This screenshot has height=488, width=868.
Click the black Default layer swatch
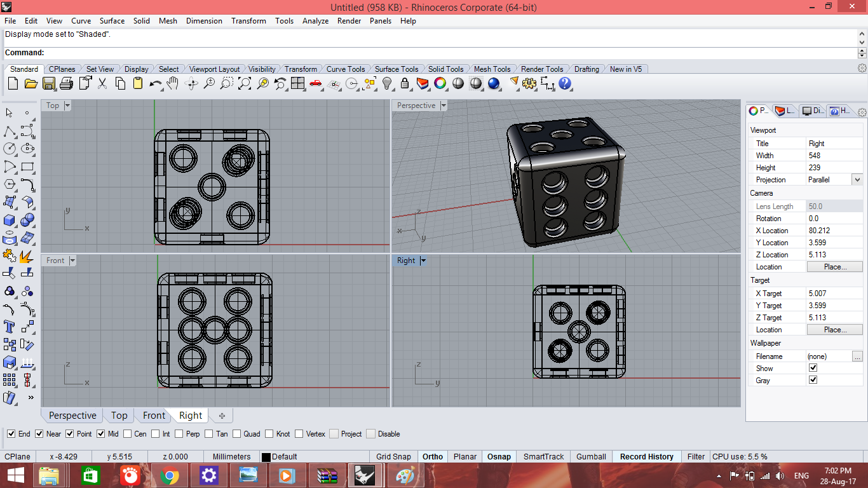[x=266, y=457]
